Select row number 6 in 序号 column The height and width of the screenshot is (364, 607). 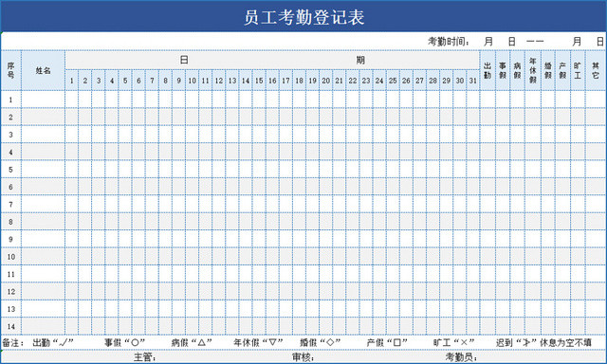(x=10, y=187)
